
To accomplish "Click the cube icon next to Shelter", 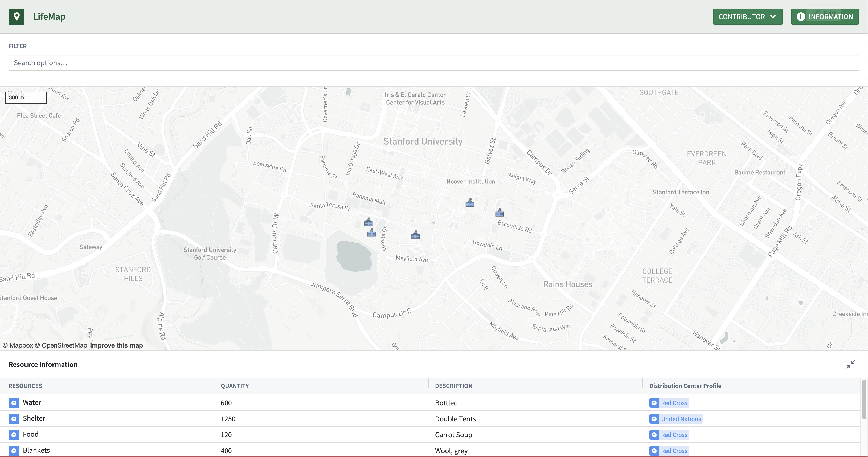I will tap(14, 419).
